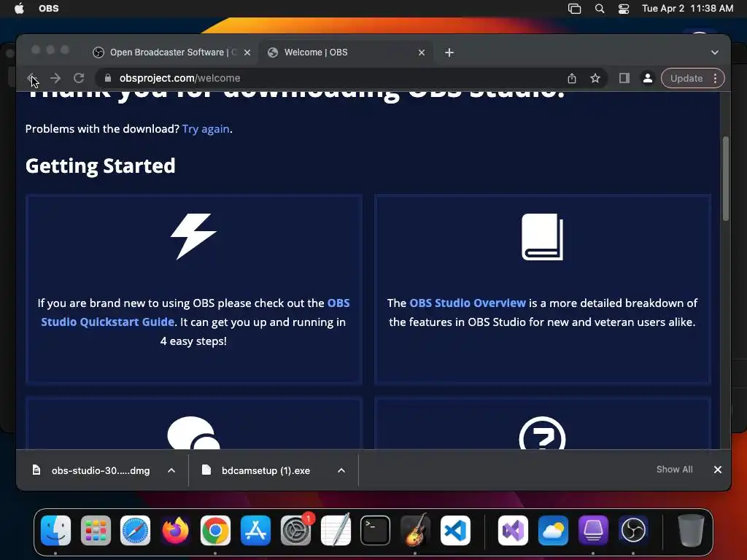Click the browser forward arrow
747x560 pixels.
click(x=55, y=78)
